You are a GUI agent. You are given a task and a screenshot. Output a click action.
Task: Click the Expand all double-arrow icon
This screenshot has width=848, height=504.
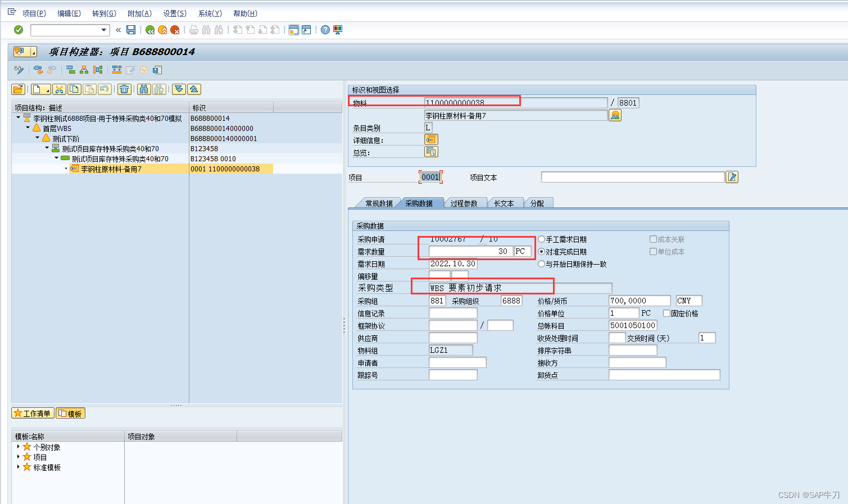coord(179,89)
